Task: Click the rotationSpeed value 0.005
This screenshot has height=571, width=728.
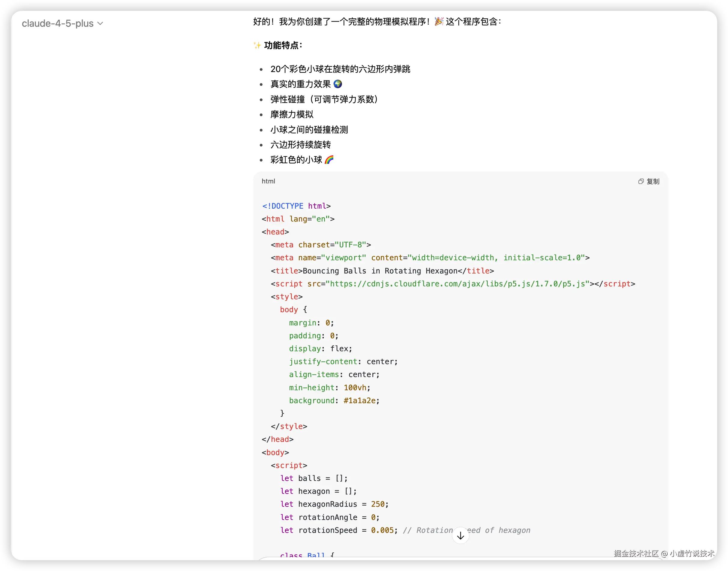Action: (382, 530)
